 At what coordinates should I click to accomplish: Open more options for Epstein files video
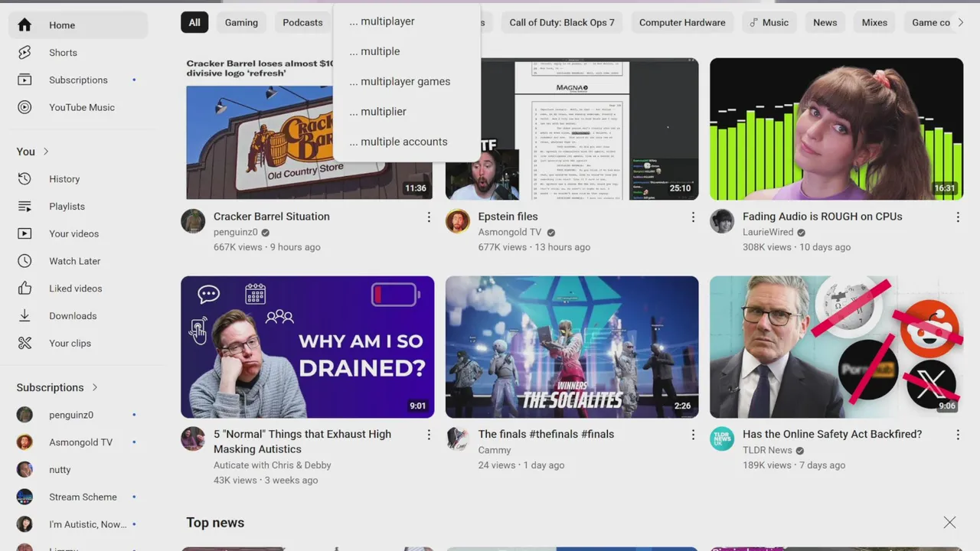(x=693, y=217)
